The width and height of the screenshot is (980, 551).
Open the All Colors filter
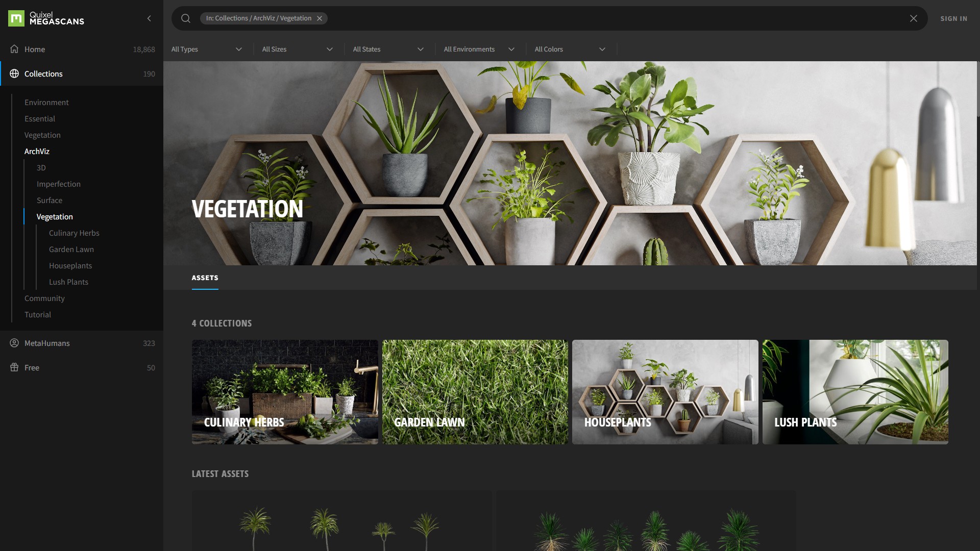pos(570,49)
